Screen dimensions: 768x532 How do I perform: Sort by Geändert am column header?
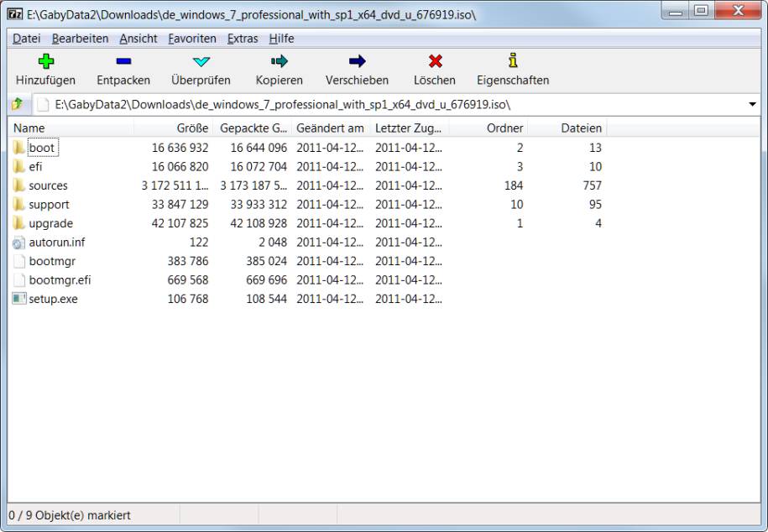coord(331,128)
